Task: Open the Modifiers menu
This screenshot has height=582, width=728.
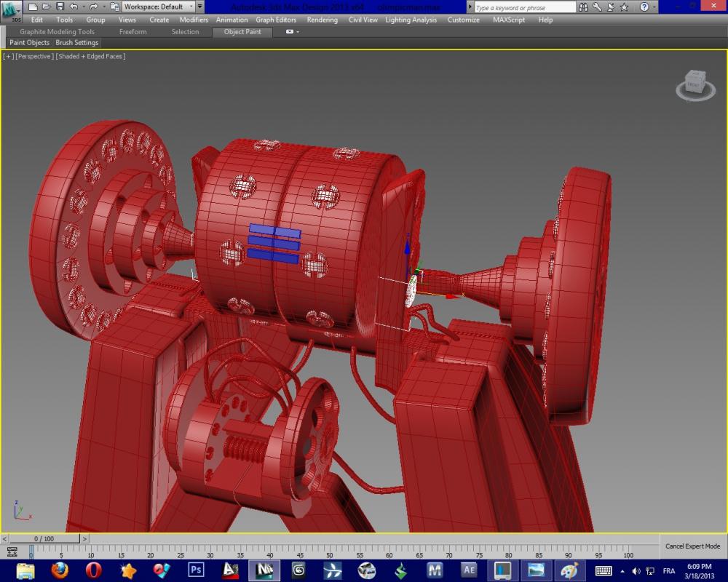Action: [x=194, y=20]
